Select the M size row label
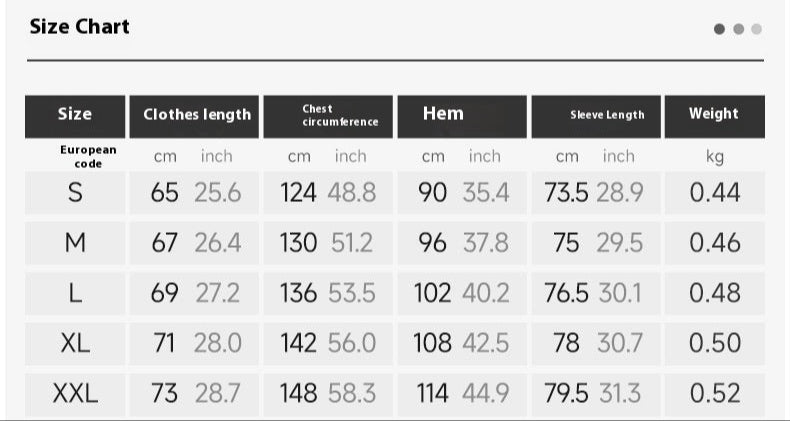790x421 pixels. 75,242
